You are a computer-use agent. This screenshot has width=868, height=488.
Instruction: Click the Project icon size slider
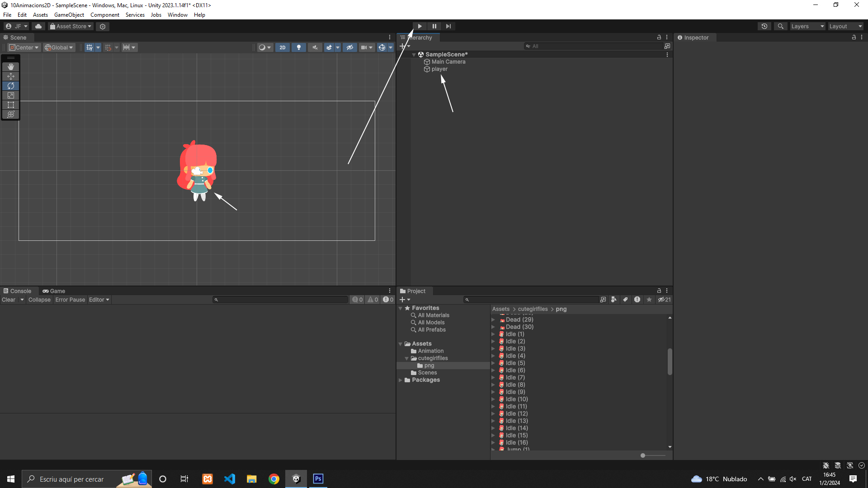[643, 455]
